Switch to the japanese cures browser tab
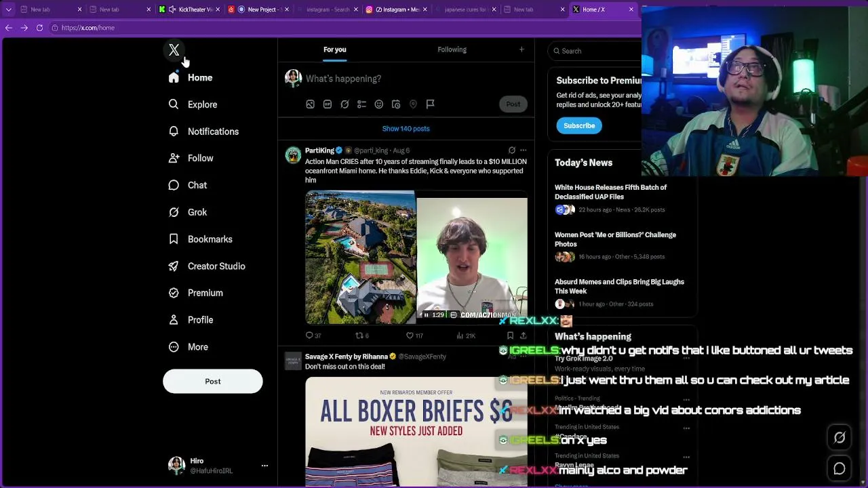 [465, 9]
